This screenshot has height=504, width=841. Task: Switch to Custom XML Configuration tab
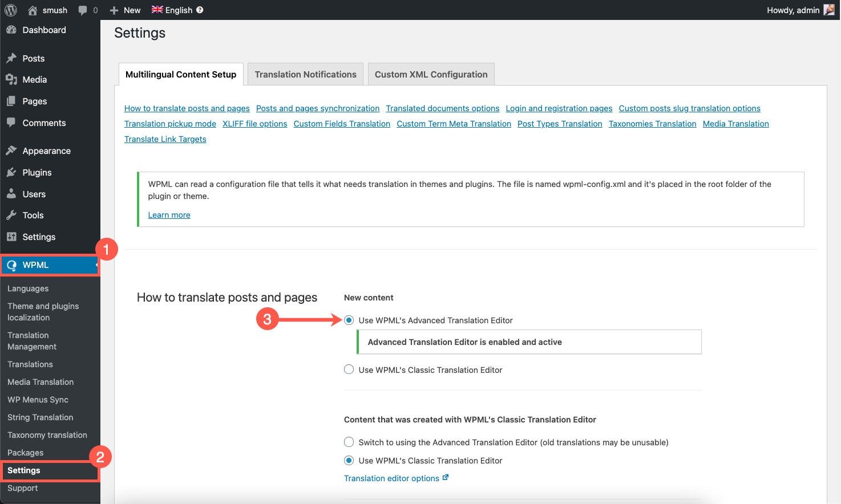[x=431, y=74]
